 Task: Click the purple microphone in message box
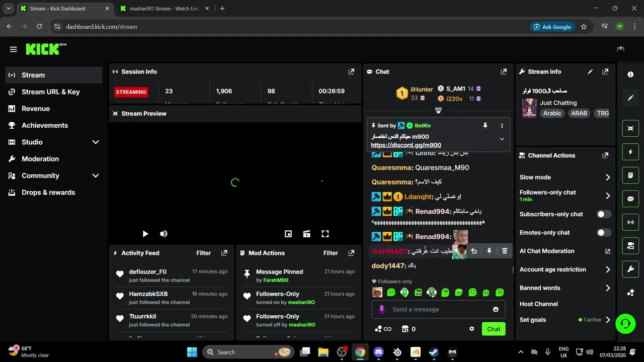click(382, 309)
